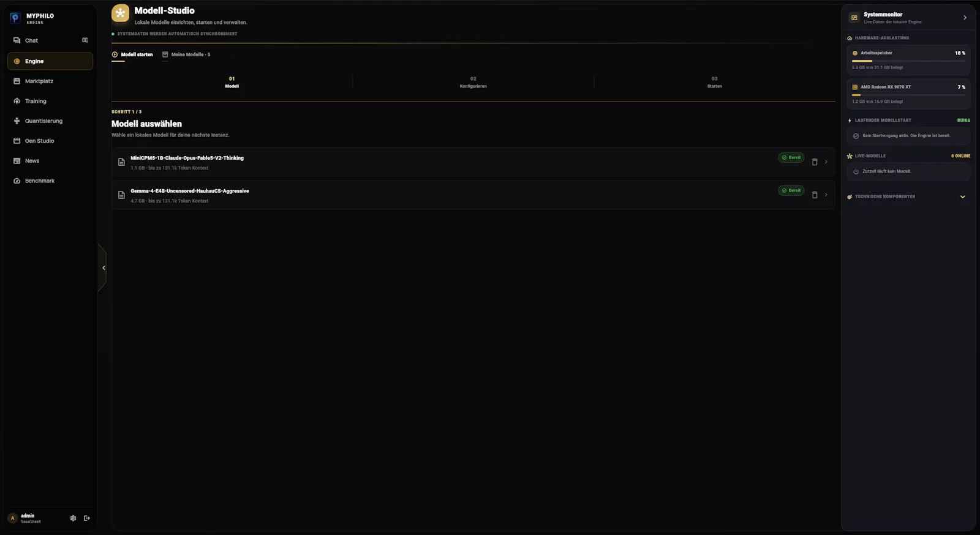Click the lightning icon by Laufender Modellstart

coord(850,121)
